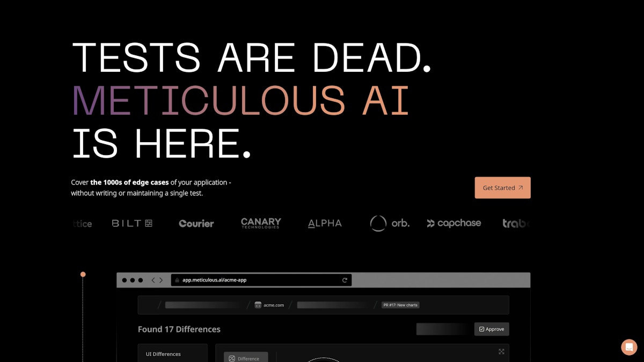Click the app.meticulous.ai/acme-app address bar
This screenshot has width=644, height=362.
point(261,280)
